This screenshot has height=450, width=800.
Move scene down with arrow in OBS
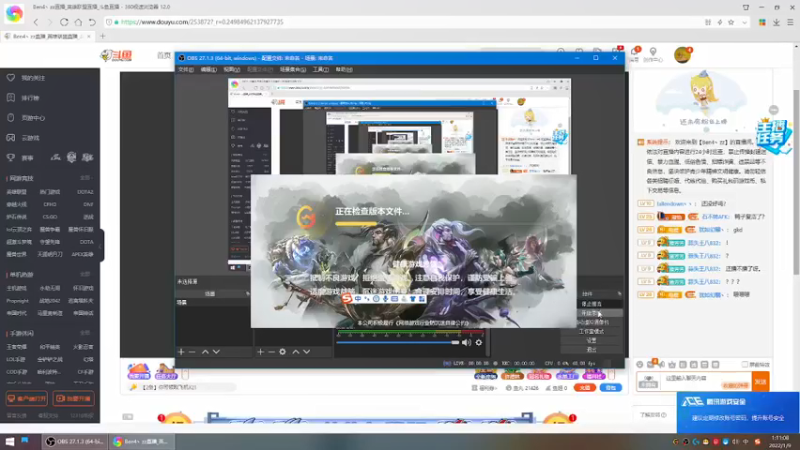216,352
